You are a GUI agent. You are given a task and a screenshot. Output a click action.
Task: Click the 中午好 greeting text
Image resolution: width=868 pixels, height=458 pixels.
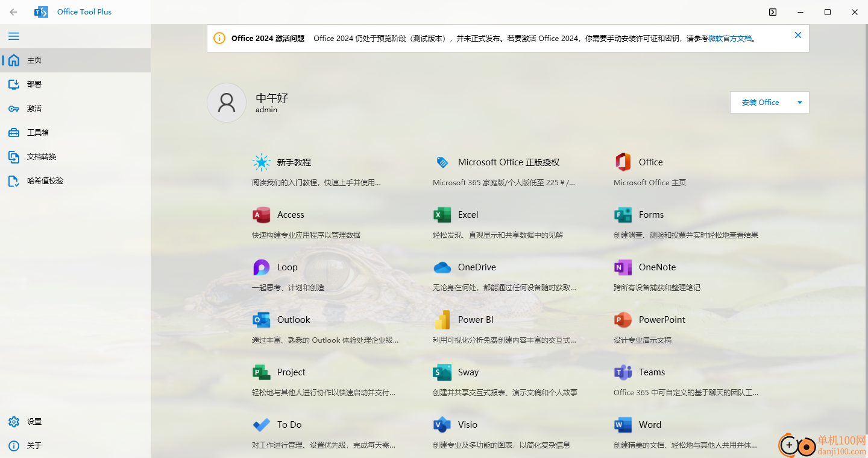coord(272,98)
